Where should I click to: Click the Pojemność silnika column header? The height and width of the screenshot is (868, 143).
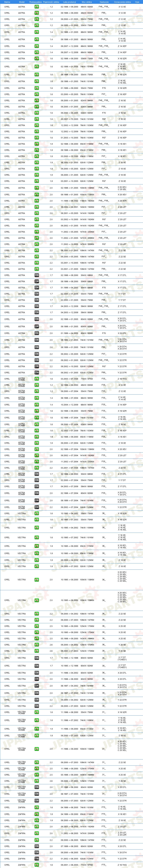51,2
